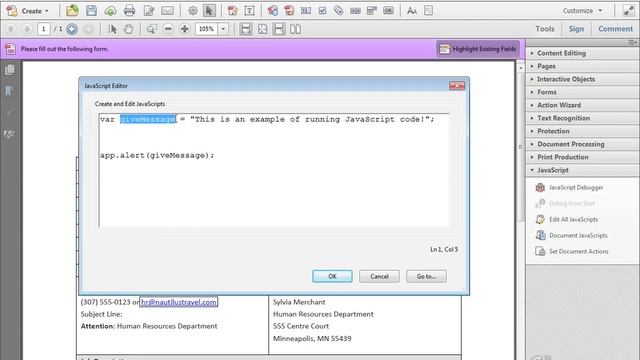Screen dimensions: 640x360
Task: Click the OK button form tool icon
Action: point(389,11)
